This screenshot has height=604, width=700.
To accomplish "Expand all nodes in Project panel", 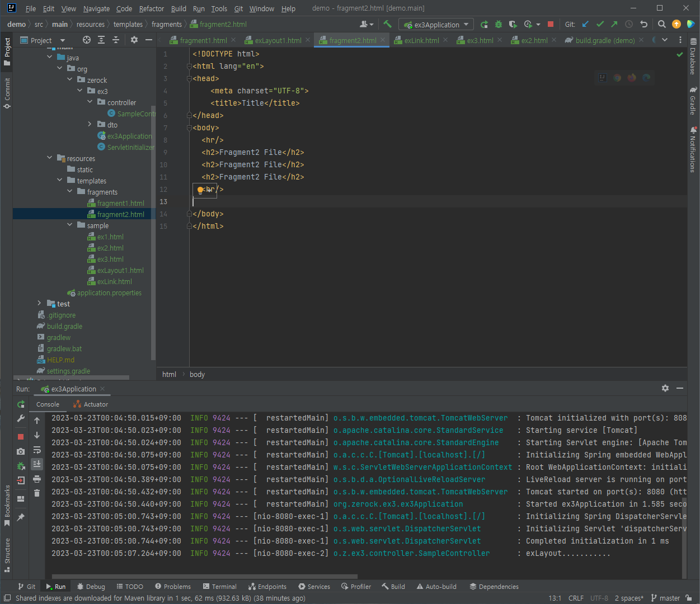I will tap(101, 40).
